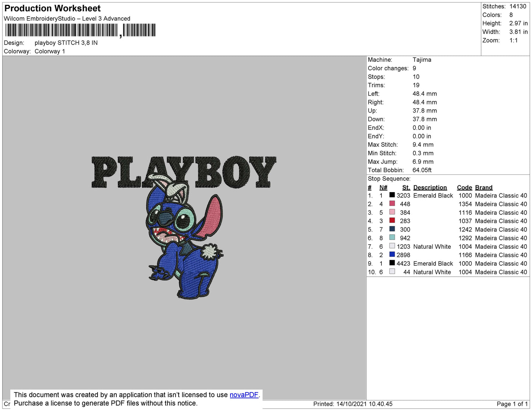Pick the light pink swatch for code 1116
Image resolution: width=532 pixels, height=411 pixels.
[x=392, y=212]
